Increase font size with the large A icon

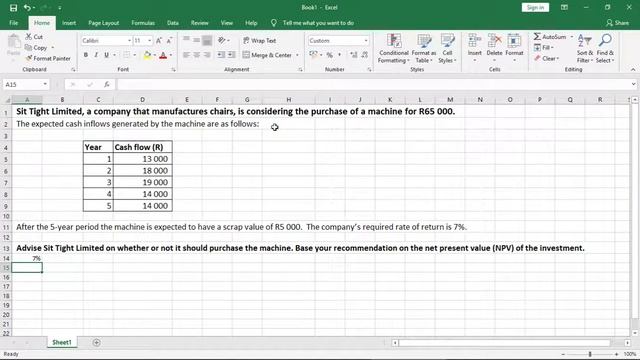click(x=159, y=40)
